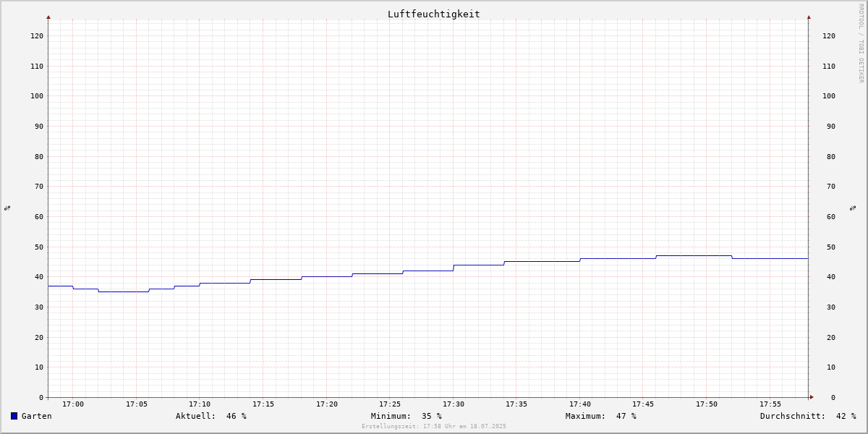Click the 17:00 time axis label

coord(73,404)
